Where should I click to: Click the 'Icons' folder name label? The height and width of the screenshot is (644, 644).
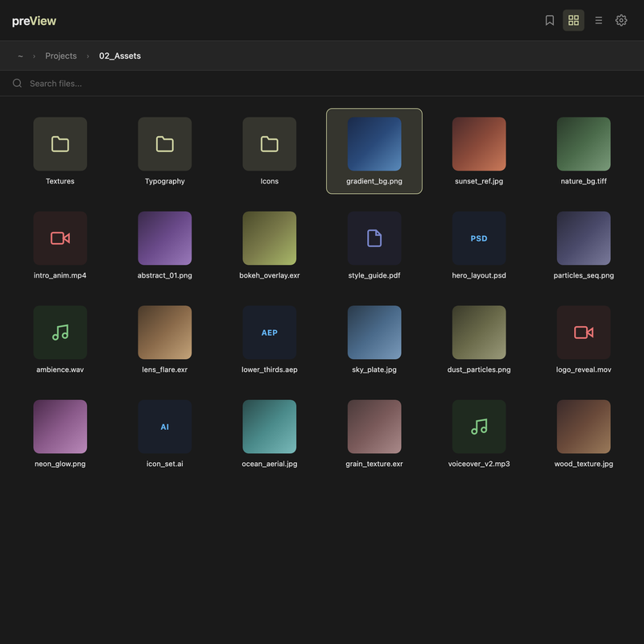click(270, 181)
